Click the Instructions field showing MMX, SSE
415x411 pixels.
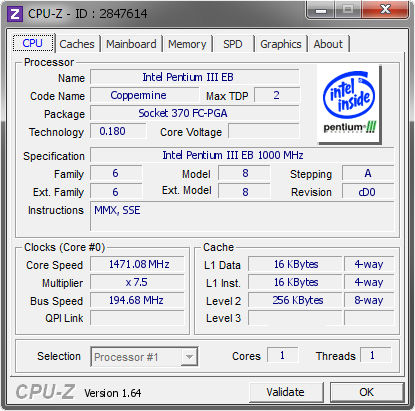click(242, 216)
